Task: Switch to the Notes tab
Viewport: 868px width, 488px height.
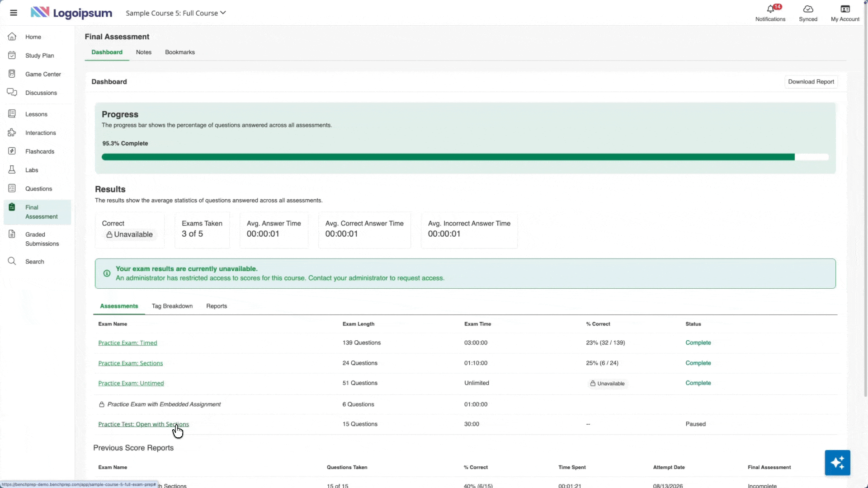Action: (x=144, y=52)
